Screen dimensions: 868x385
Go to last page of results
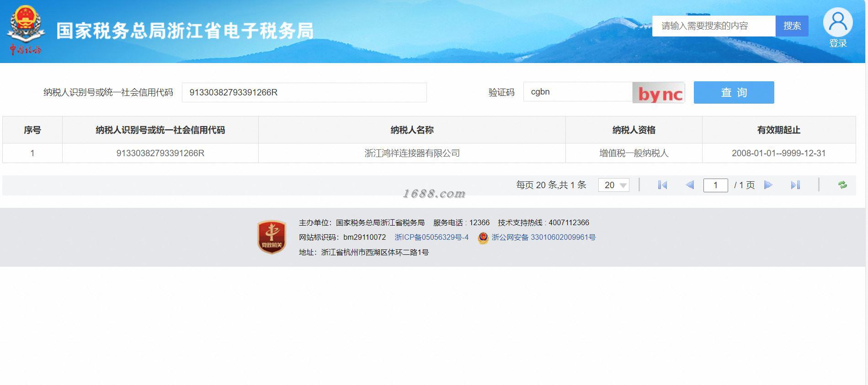coord(795,185)
